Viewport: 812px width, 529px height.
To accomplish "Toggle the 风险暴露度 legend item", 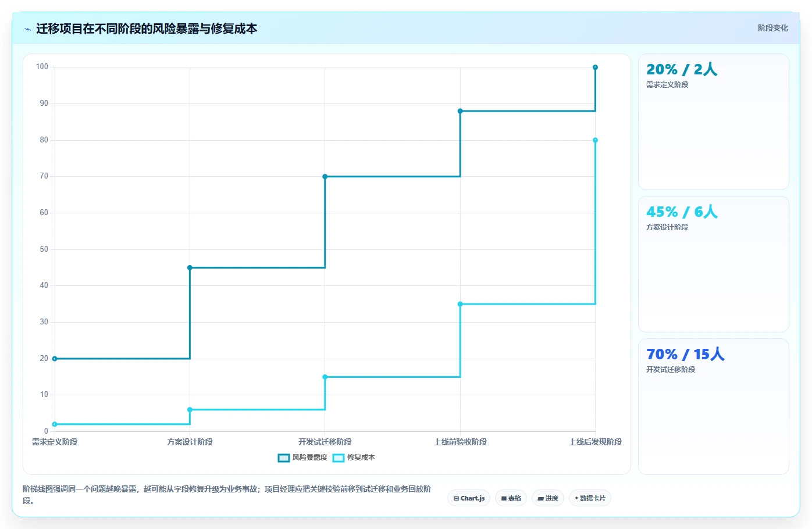I will [x=303, y=457].
